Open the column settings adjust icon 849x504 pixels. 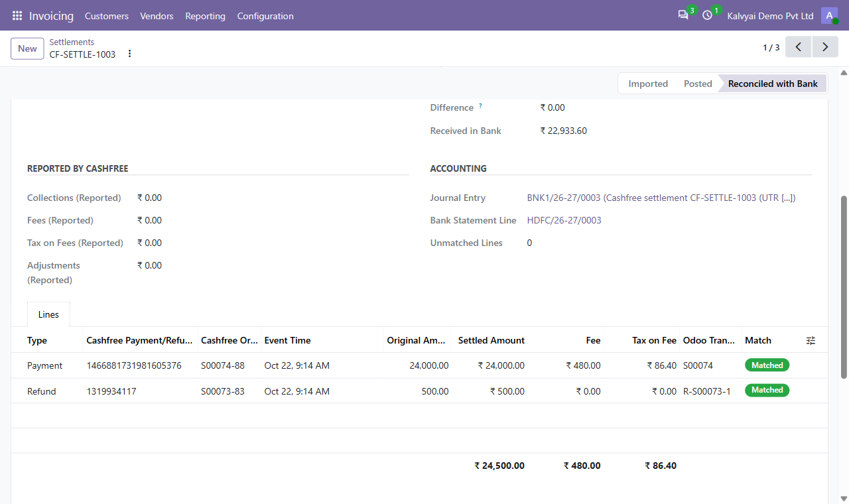(x=811, y=340)
